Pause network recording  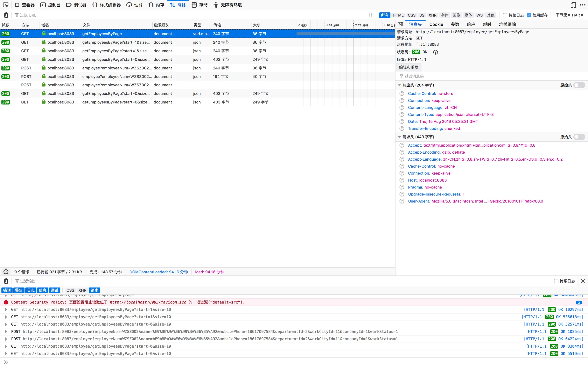click(370, 15)
